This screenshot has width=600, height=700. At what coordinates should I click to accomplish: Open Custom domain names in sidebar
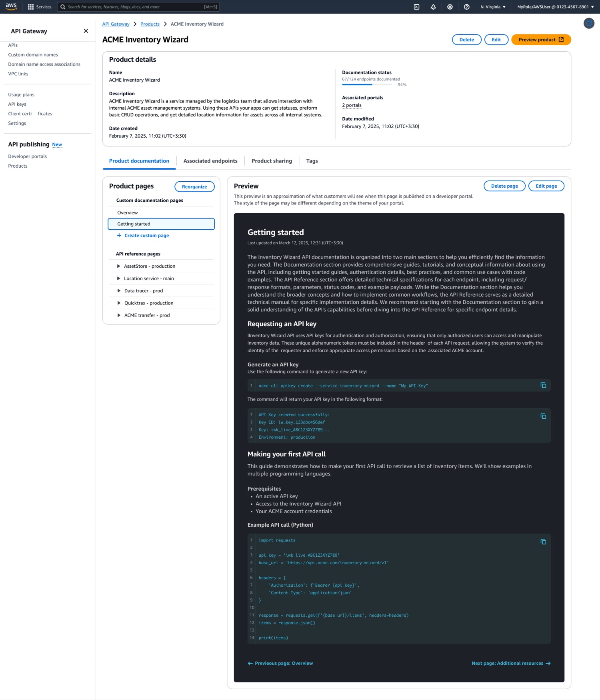pyautogui.click(x=33, y=55)
